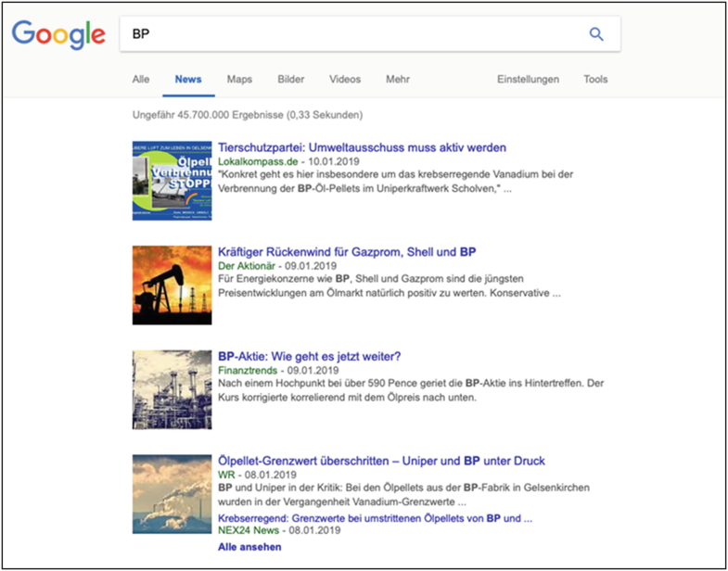This screenshot has width=728, height=571.
Task: Open BP-Aktie: Wie geht es jetzt weiter
Action: (309, 357)
